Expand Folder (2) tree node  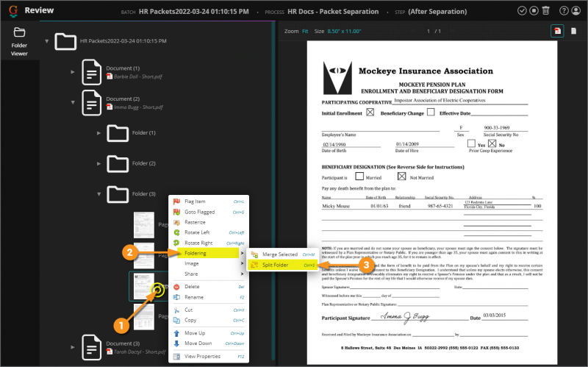[x=98, y=163]
